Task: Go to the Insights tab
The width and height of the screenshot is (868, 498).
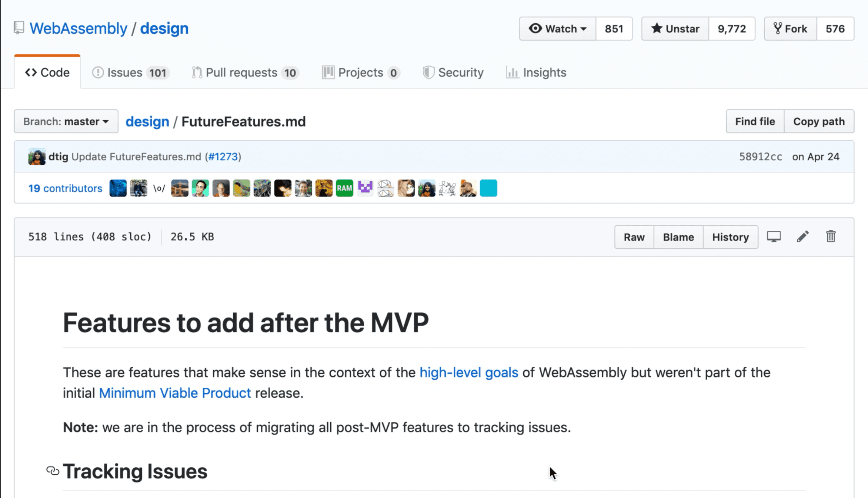Action: click(x=536, y=73)
